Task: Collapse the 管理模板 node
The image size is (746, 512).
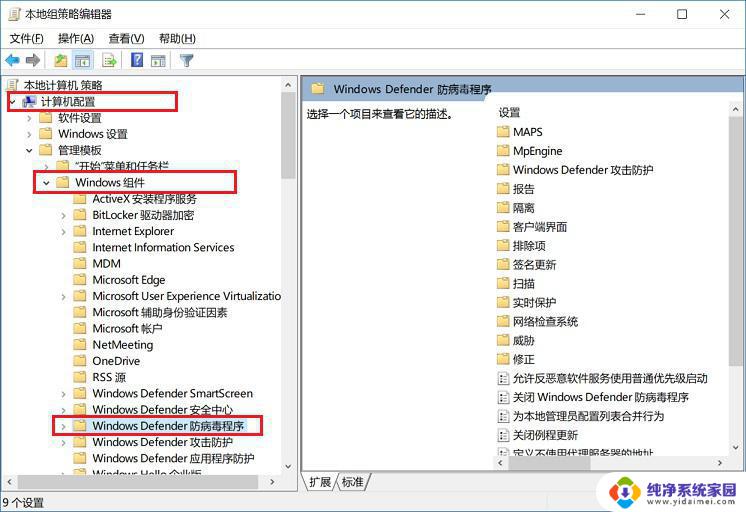Action: coord(29,150)
